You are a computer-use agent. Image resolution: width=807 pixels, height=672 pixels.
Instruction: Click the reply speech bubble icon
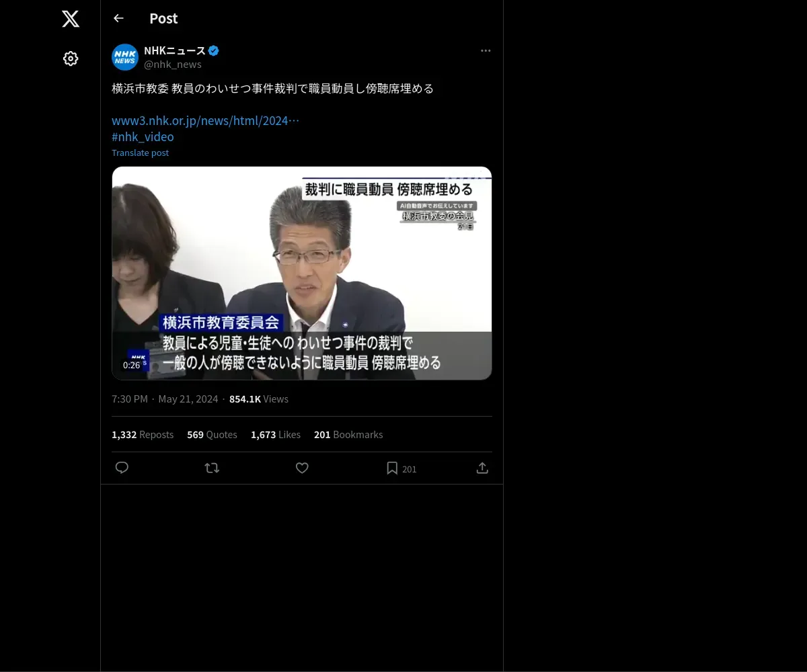coord(122,468)
